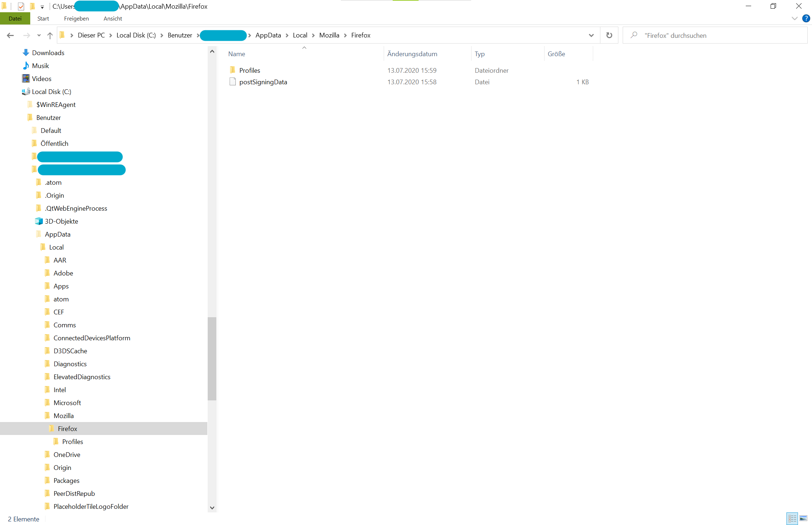
Task: Switch to the Ansicht ribbon tab
Action: [113, 18]
